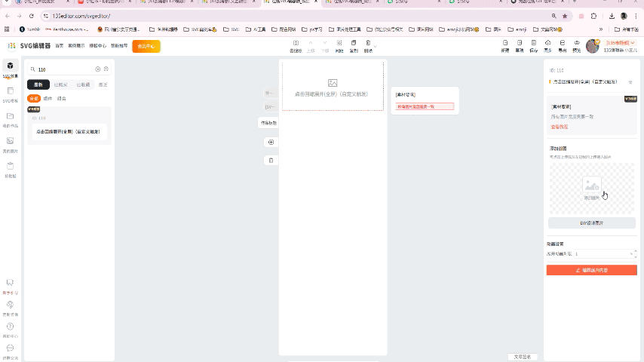Open the SVG effects sidebar panel
This screenshot has height=362, width=644.
click(11, 69)
